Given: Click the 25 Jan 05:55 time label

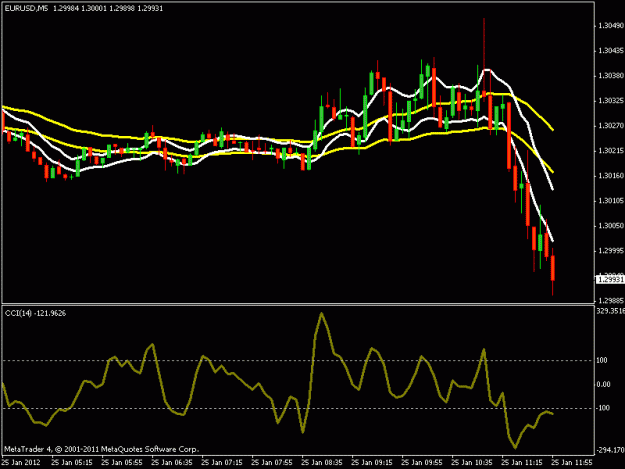Looking at the screenshot, I should pos(122,463).
